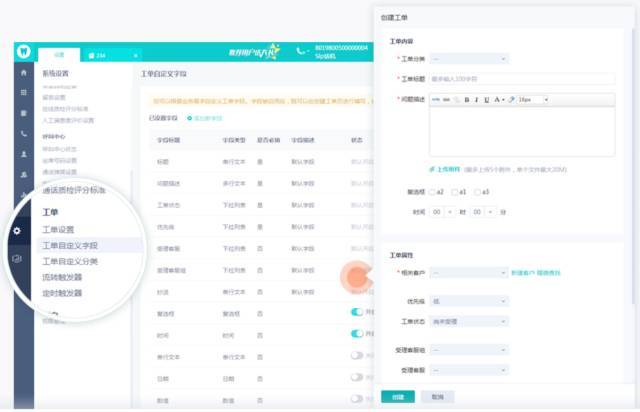640x412 pixels.
Task: Open the 工单状态 dropdown
Action: tap(469, 322)
